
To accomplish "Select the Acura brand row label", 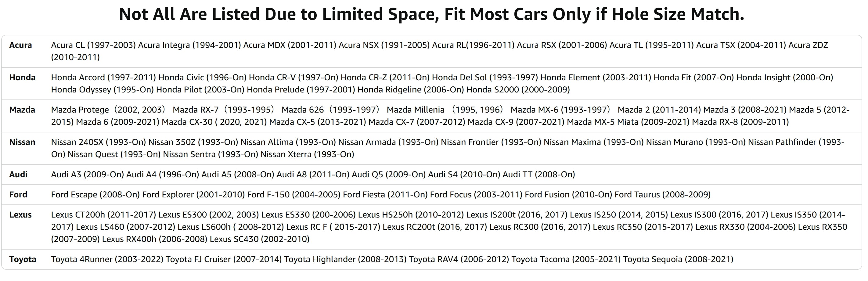I will pos(20,45).
